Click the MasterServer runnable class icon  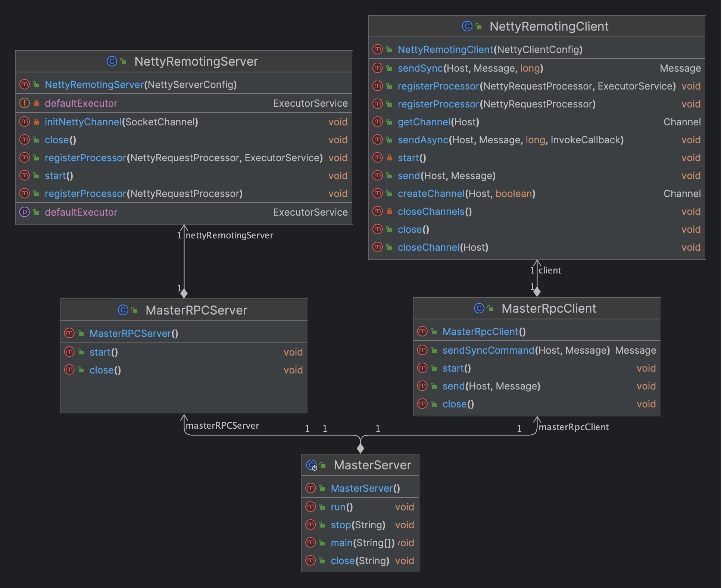click(312, 465)
